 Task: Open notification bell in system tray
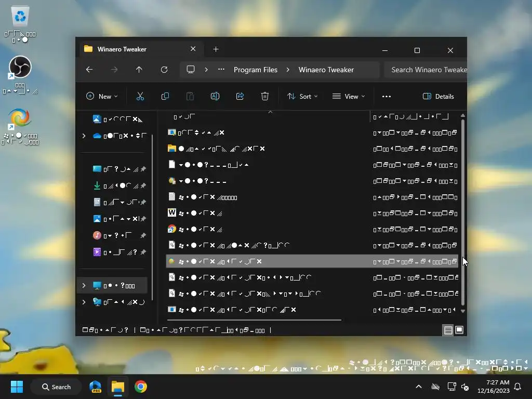coord(518,387)
